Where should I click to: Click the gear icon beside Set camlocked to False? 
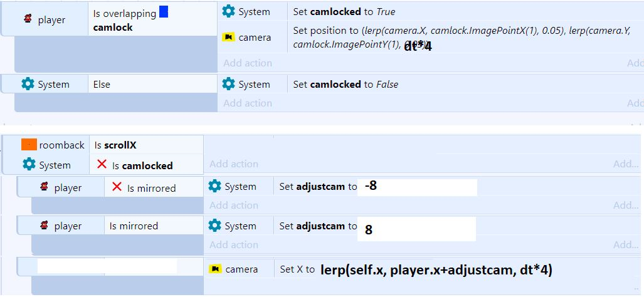pyautogui.click(x=228, y=84)
